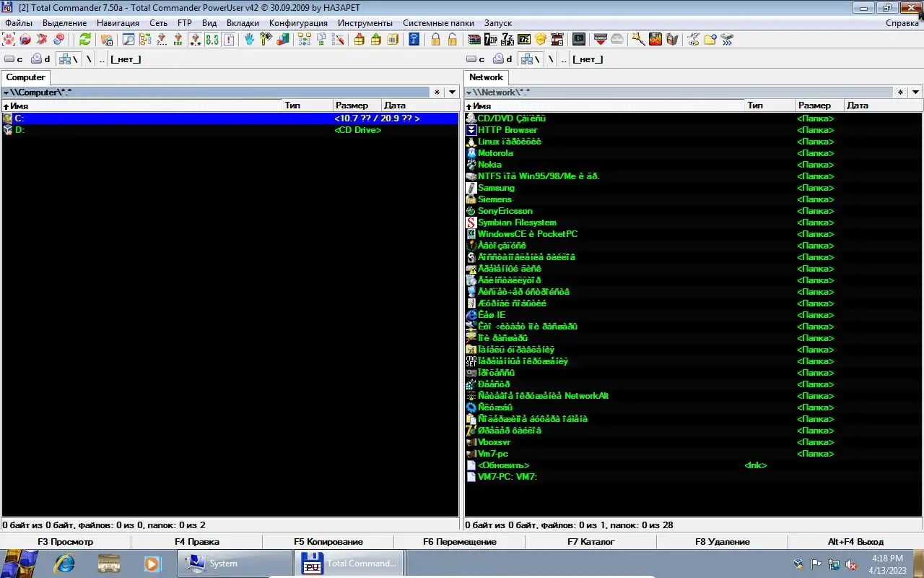924x578 pixels.
Task: Click the blue hand toolbar icon
Action: [x=249, y=39]
